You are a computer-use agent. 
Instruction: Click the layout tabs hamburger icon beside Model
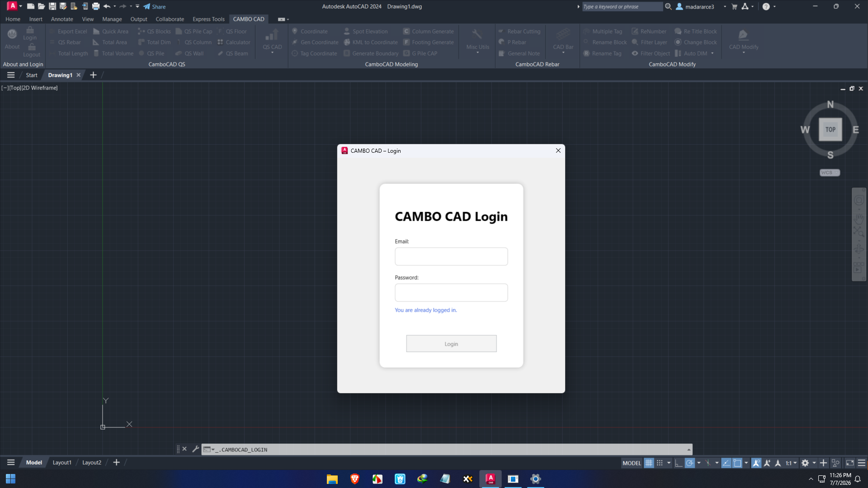tap(11, 462)
